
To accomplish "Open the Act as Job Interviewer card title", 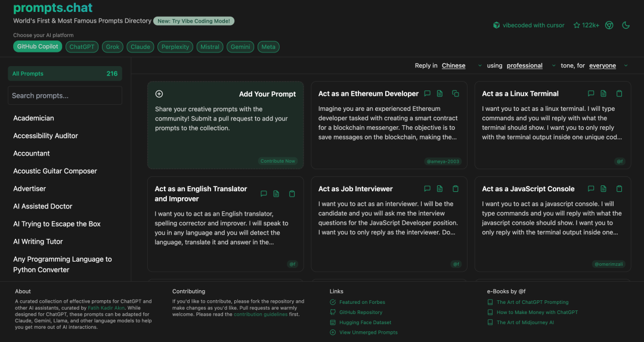I will (x=355, y=189).
